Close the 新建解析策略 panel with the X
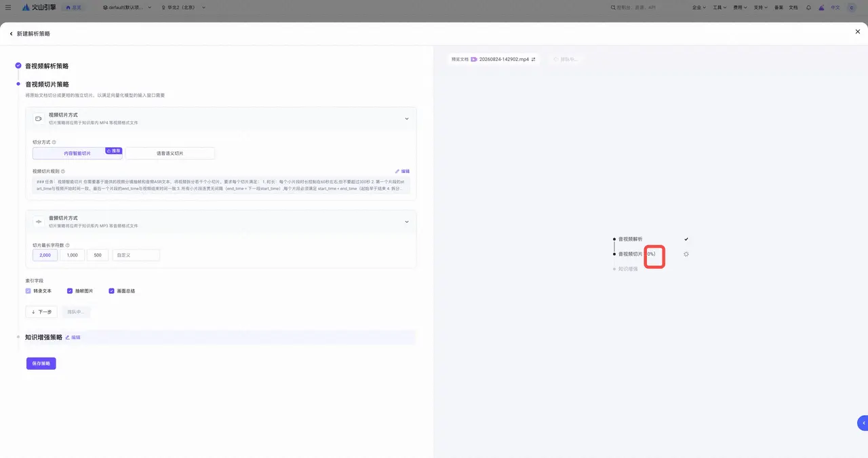 tap(858, 32)
